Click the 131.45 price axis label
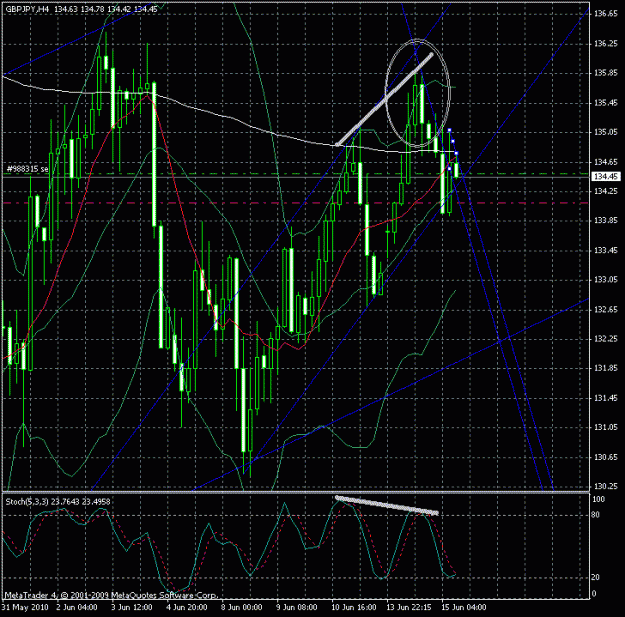 (605, 398)
